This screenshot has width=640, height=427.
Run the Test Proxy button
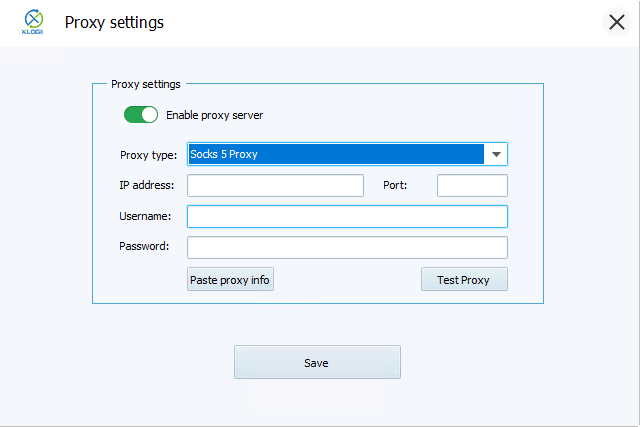pyautogui.click(x=464, y=280)
